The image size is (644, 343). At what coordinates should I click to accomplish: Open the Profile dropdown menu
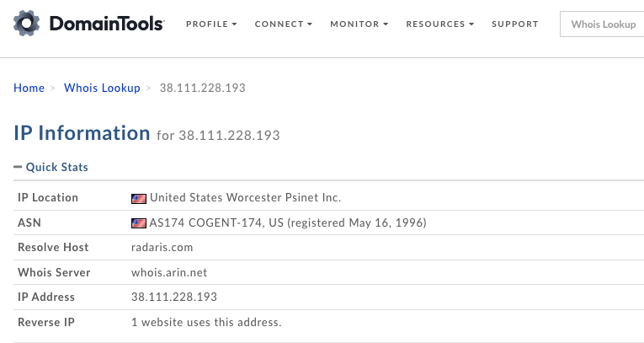click(x=211, y=24)
